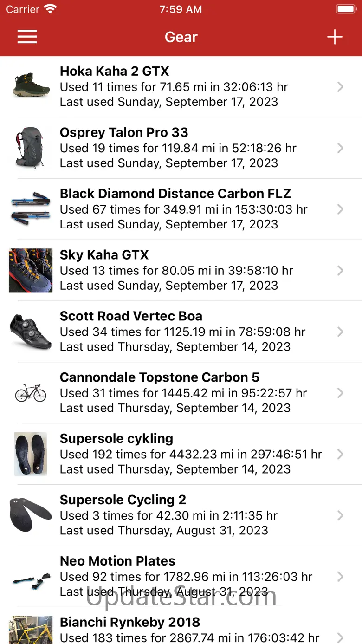This screenshot has width=362, height=644.
Task: Open the Black Diamond Distance Carbon FLZ entry
Action: (x=175, y=194)
